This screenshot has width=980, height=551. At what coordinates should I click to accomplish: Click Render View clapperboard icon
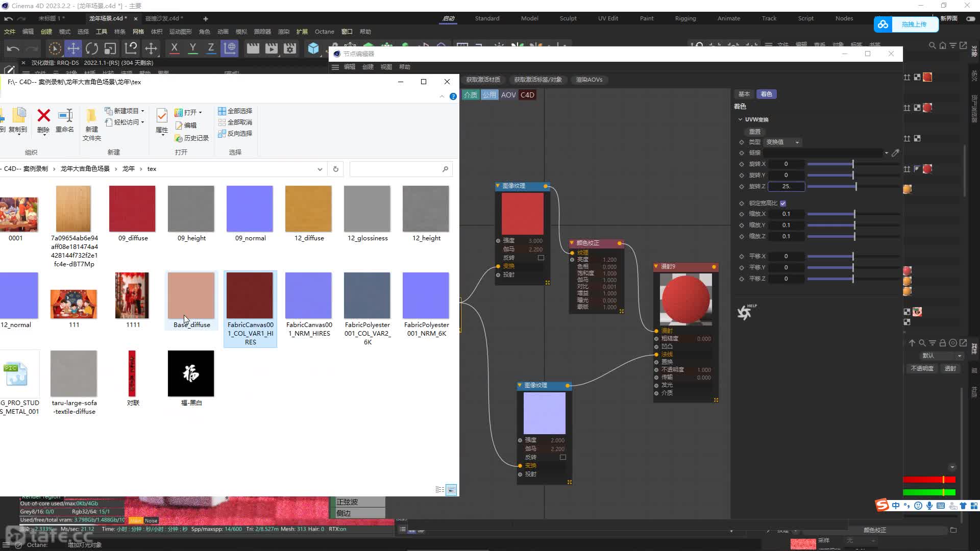pos(253,48)
